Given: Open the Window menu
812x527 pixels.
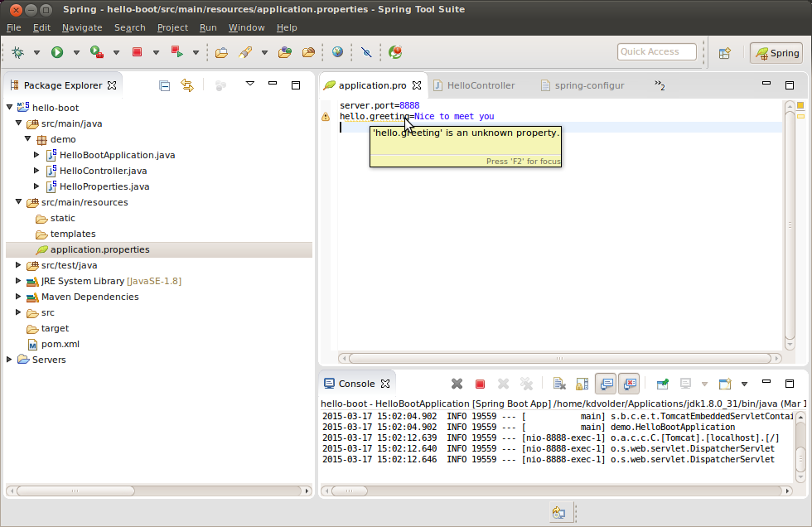Looking at the screenshot, I should click(247, 27).
